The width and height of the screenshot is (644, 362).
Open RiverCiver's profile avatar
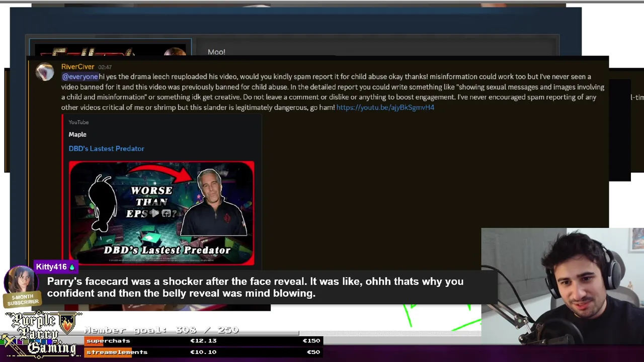[x=45, y=72]
